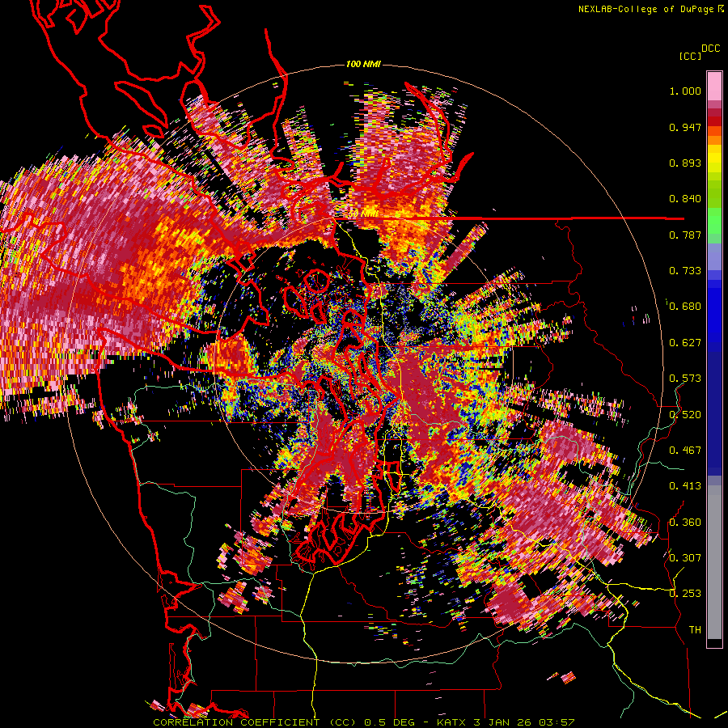The image size is (728, 728).
Task: Click the TH threshold label
Action: pos(695,630)
